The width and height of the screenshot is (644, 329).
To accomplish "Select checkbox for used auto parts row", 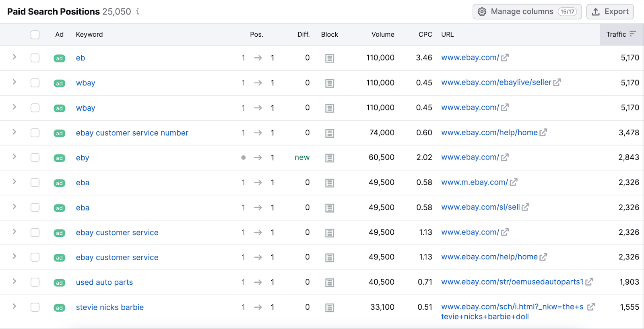I will pyautogui.click(x=35, y=282).
